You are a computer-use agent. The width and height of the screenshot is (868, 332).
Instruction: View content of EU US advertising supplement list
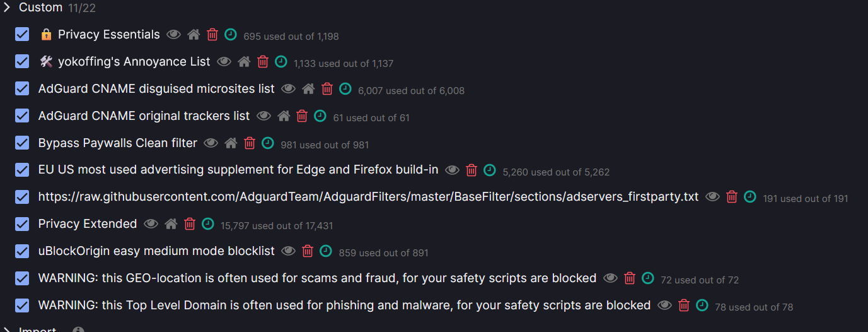(452, 170)
